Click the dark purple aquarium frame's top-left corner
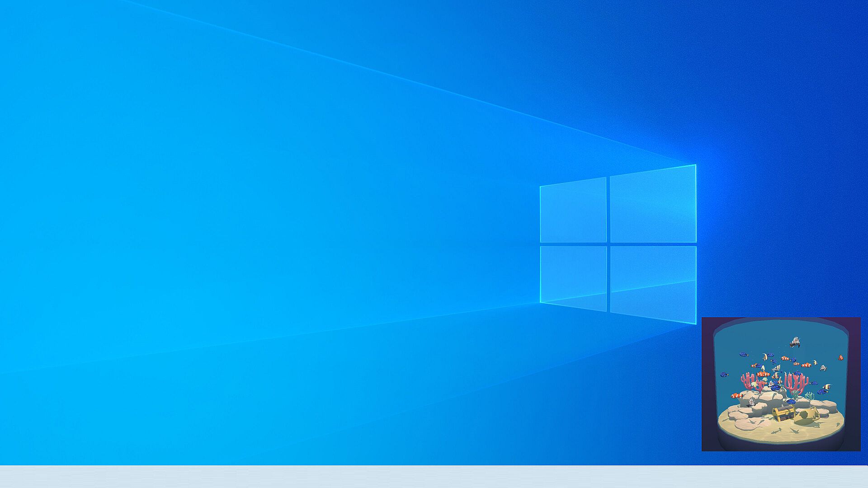Screen dimensions: 868x488 (x=705, y=321)
